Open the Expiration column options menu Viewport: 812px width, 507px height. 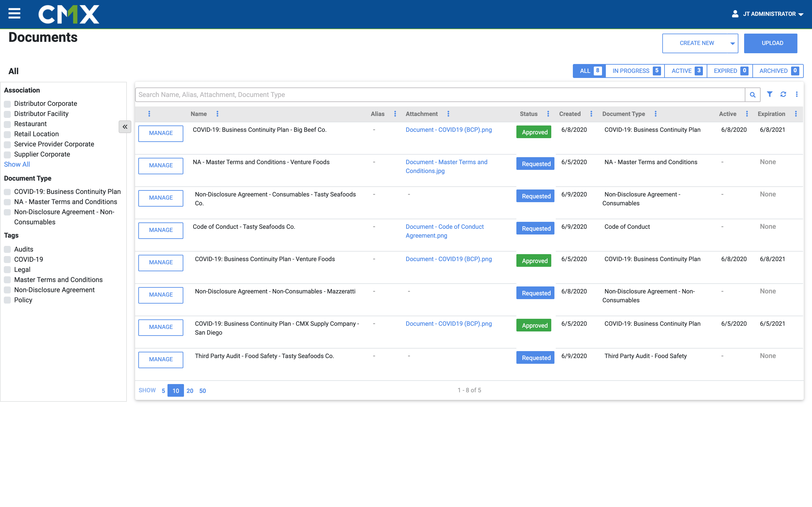[796, 114]
